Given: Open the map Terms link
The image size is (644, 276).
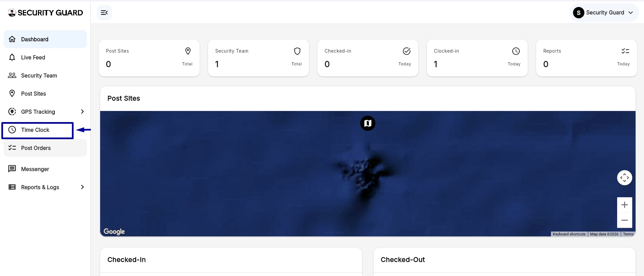Looking at the screenshot, I should pos(628,234).
